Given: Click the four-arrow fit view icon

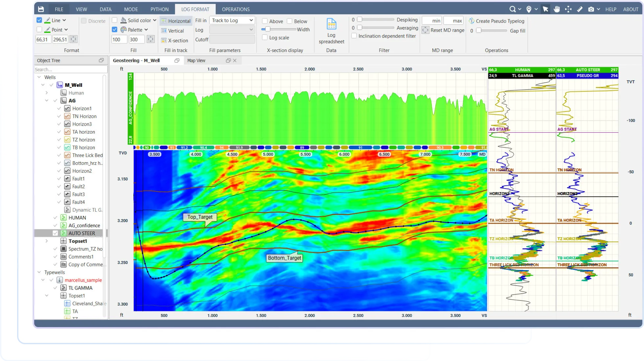Looking at the screenshot, I should coord(568,9).
